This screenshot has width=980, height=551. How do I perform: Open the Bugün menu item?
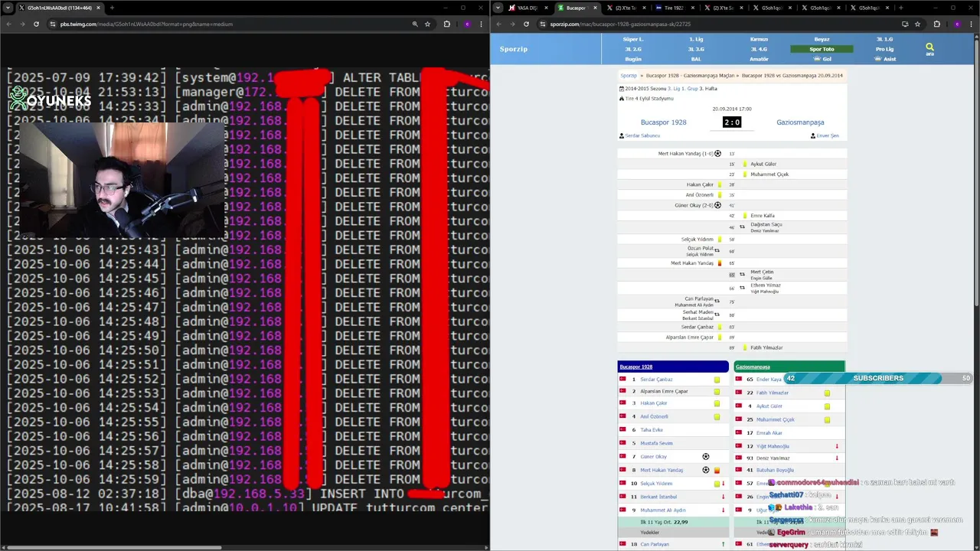click(633, 59)
